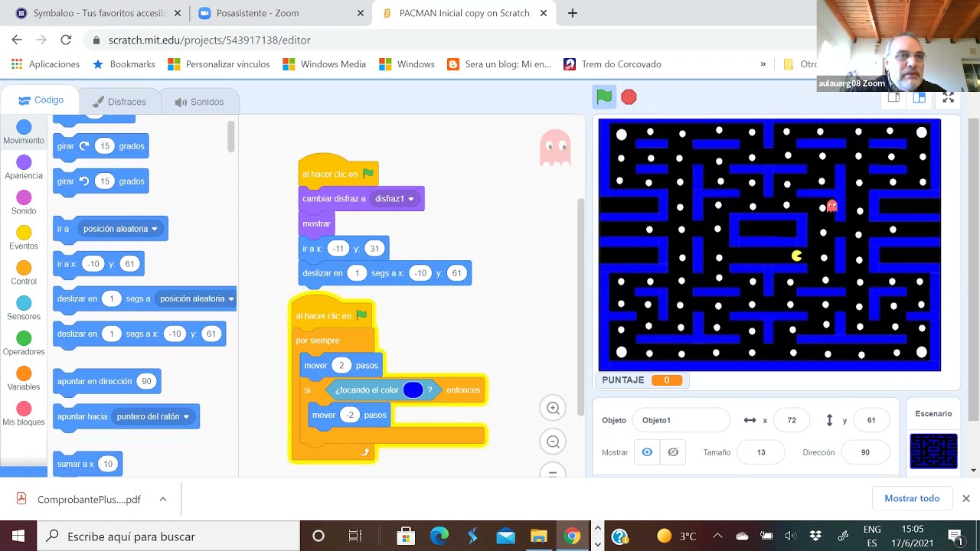Reload the browser page
Viewport: 980px width, 551px height.
66,40
